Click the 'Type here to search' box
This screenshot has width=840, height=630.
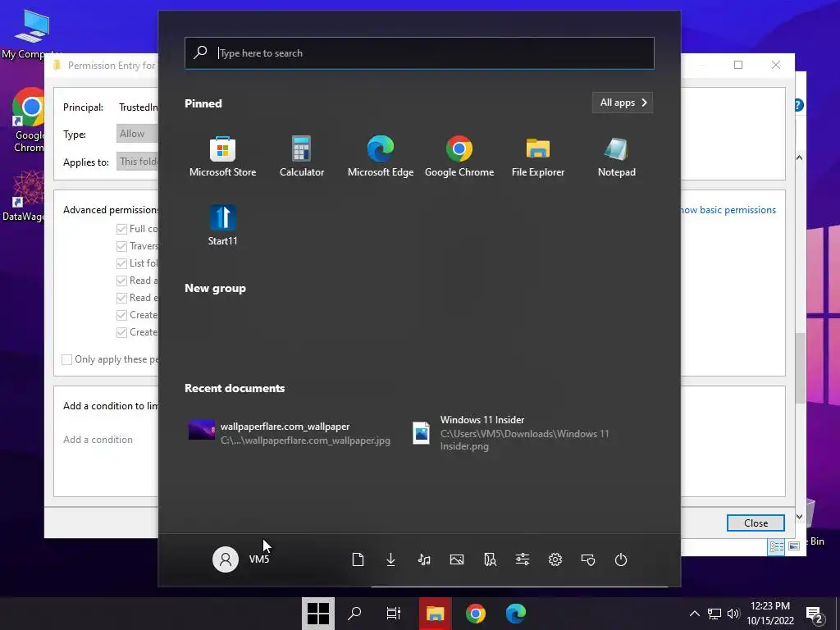pos(419,53)
